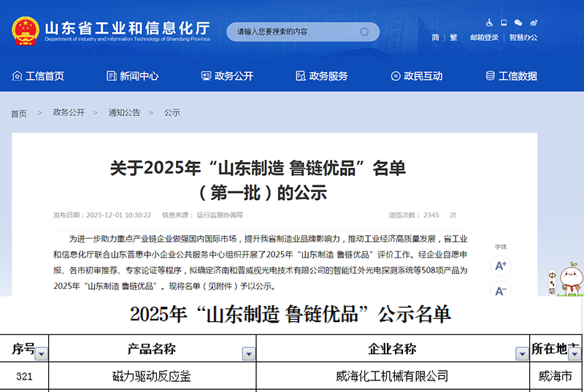Click the WeChat icon in header

point(518,23)
